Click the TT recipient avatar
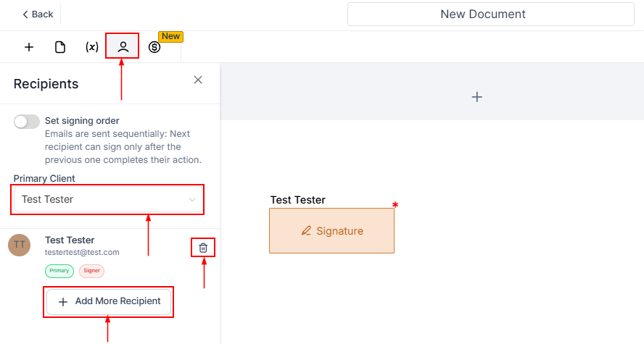Screen dimensions: 644x344 pos(20,245)
